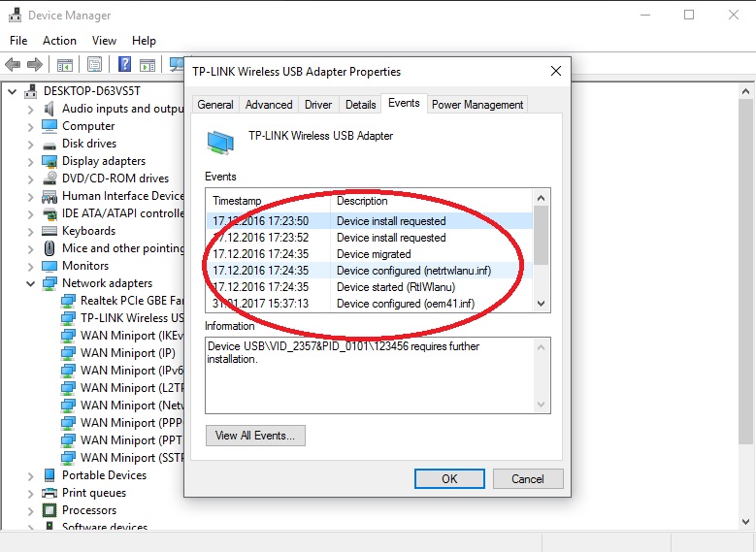Viewport: 756px width, 552px height.
Task: Click the Action Pane toolbar icon
Action: pyautogui.click(x=148, y=64)
